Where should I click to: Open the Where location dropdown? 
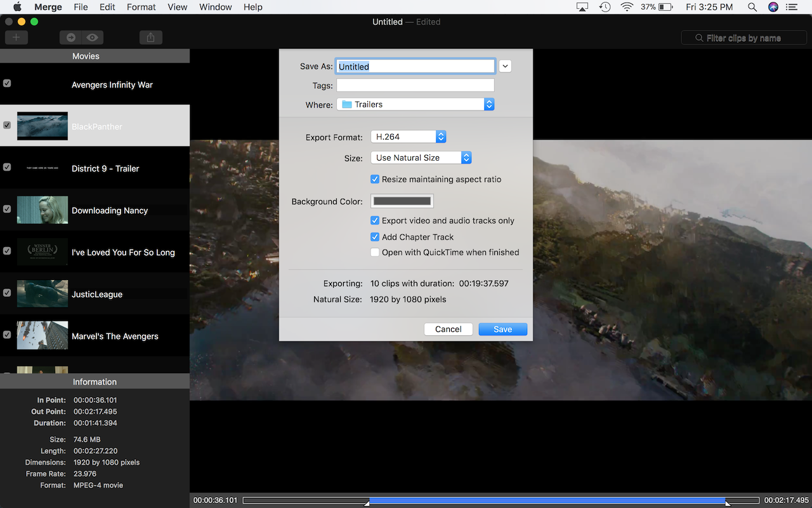pyautogui.click(x=416, y=104)
